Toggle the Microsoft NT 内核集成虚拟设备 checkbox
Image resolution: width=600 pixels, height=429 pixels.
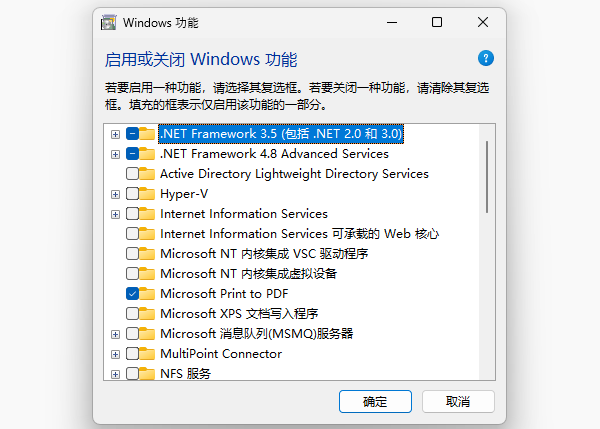coord(132,274)
